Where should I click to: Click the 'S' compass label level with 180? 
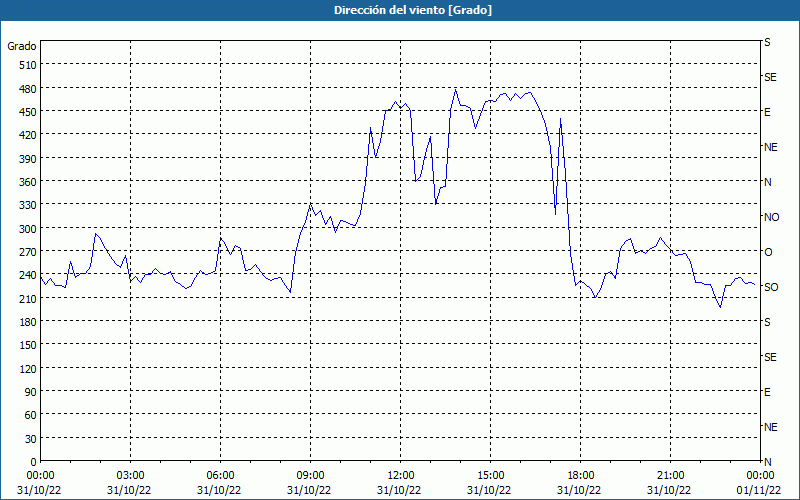point(767,322)
